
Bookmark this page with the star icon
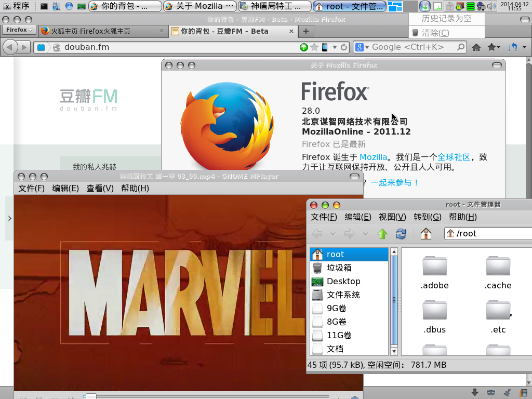pyautogui.click(x=314, y=47)
